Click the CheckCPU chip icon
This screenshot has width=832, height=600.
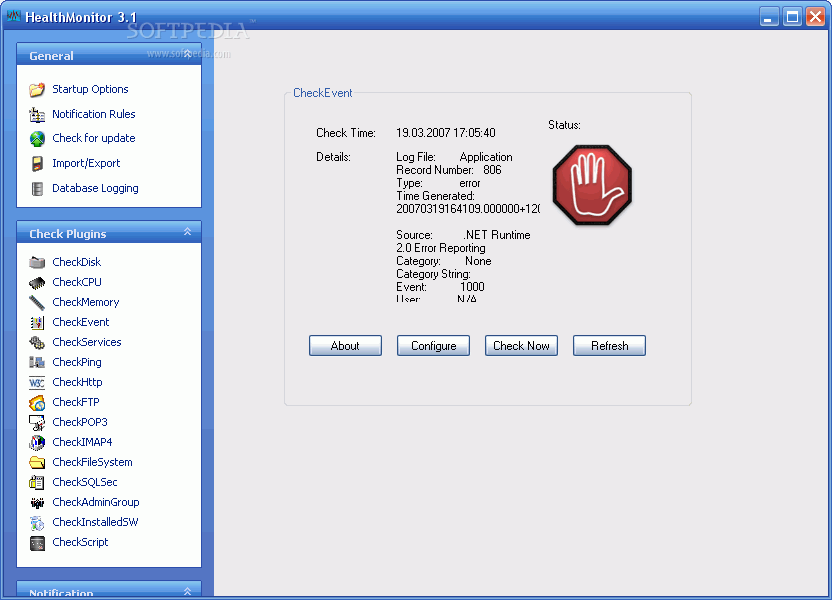click(x=37, y=282)
